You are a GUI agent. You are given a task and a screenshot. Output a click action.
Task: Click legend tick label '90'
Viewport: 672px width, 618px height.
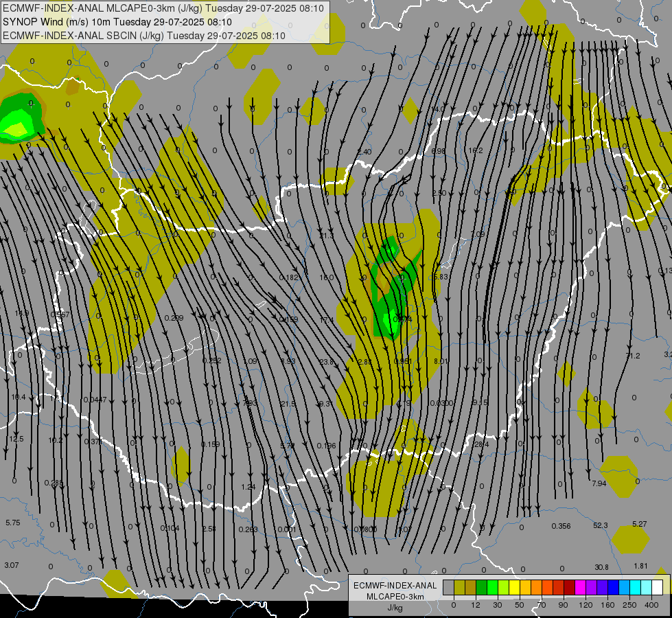tap(563, 605)
